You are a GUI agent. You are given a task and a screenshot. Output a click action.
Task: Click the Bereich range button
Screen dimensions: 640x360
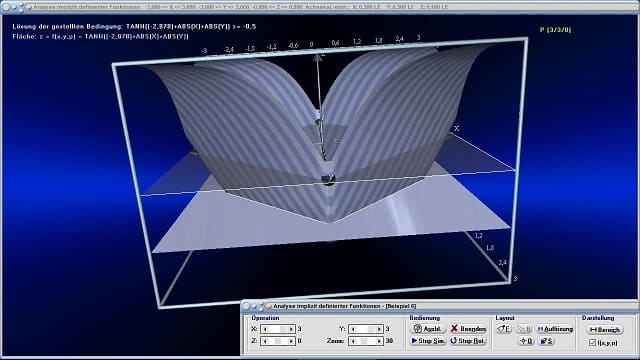[605, 330]
